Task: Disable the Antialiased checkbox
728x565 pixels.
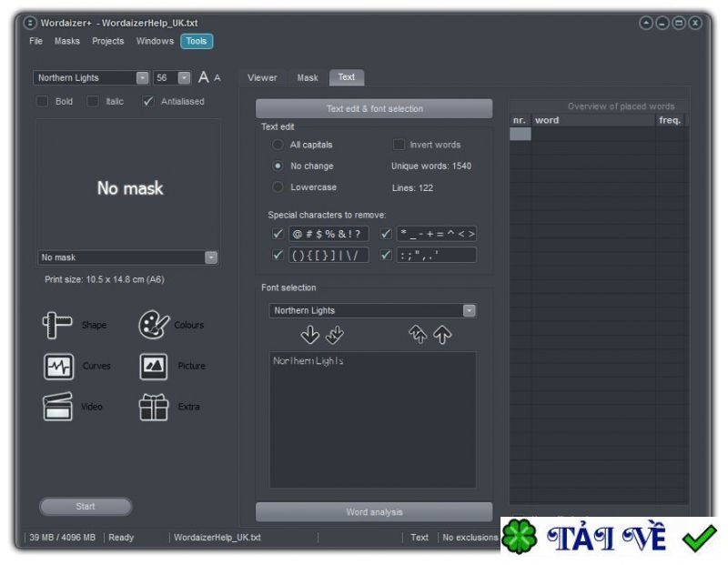Action: pos(147,101)
